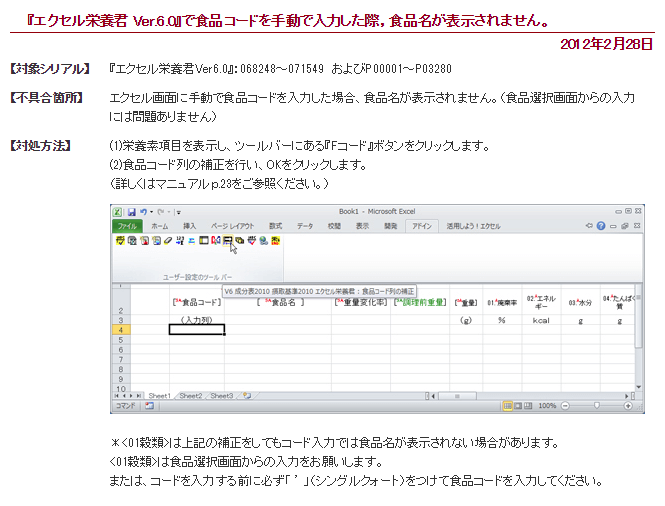Screen dimensions: 665x506
Task: Click the 2012年2月28日 date text
Action: pyautogui.click(x=606, y=44)
